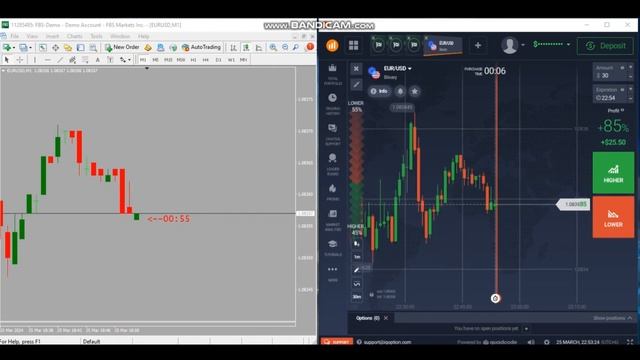Click the star favorite icon beside Info
This screenshot has width=640, height=360.
coord(415,91)
